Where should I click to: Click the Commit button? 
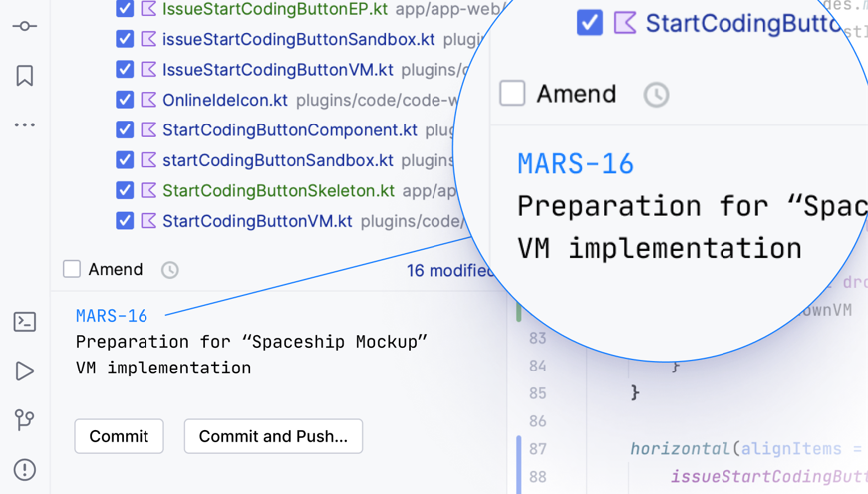119,436
